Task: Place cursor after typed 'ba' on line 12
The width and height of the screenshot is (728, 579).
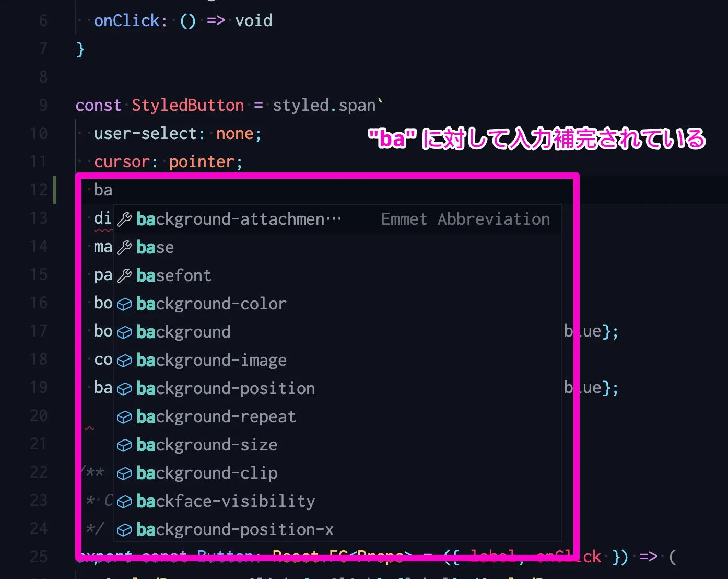Action: [x=113, y=190]
